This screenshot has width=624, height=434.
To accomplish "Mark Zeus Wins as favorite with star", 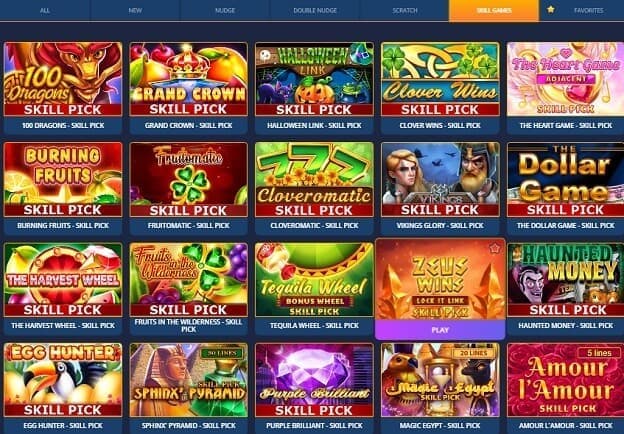I will click(x=494, y=249).
